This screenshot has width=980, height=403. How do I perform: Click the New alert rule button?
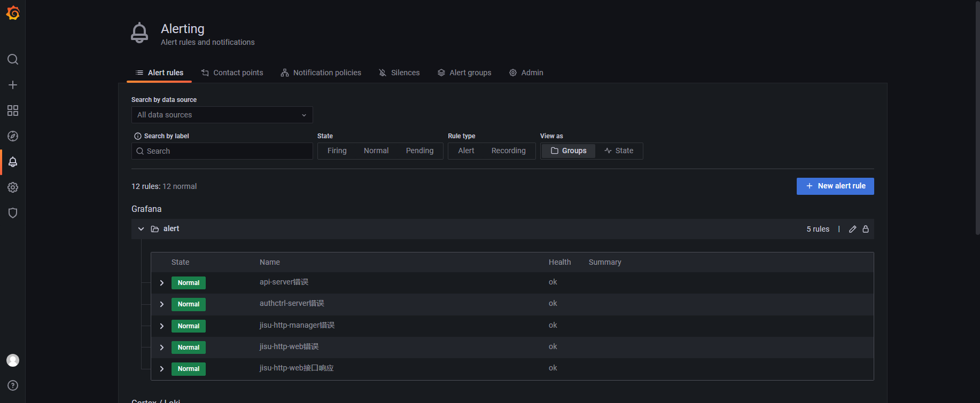(x=835, y=186)
